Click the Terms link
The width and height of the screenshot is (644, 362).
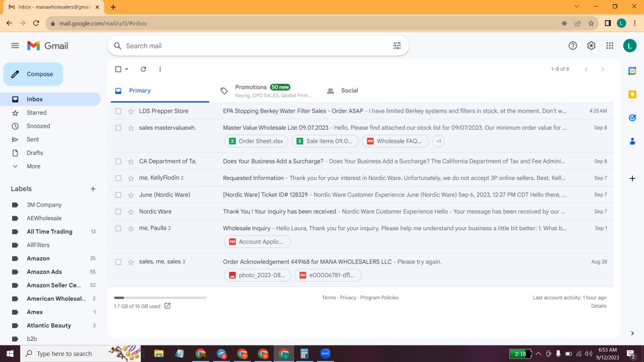click(x=329, y=298)
